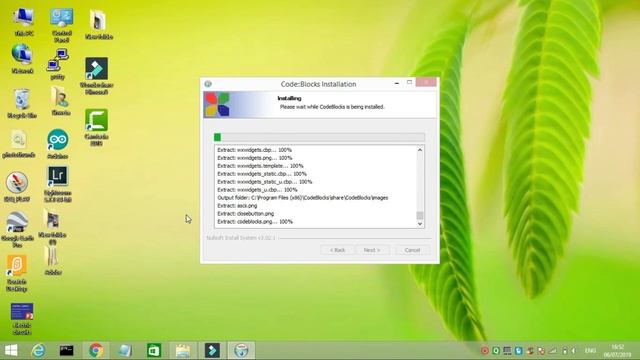Open the Control Panel desktop shortcut

coord(62,25)
